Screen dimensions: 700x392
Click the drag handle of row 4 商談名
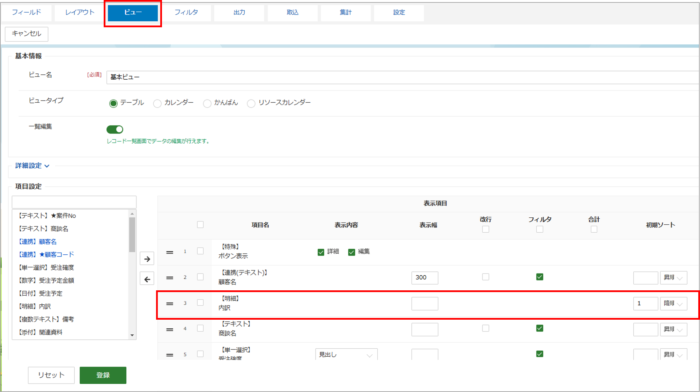tap(170, 329)
